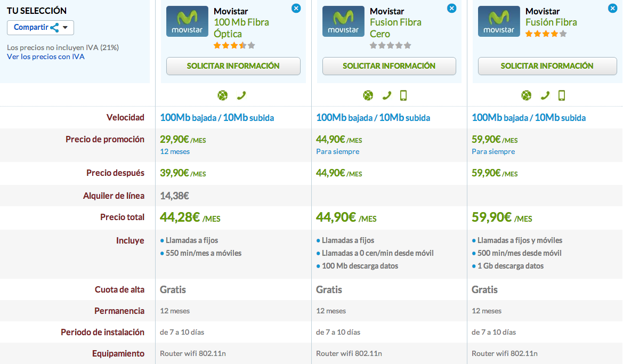Click Movistar logo of Fusión Fibra

coord(499,21)
